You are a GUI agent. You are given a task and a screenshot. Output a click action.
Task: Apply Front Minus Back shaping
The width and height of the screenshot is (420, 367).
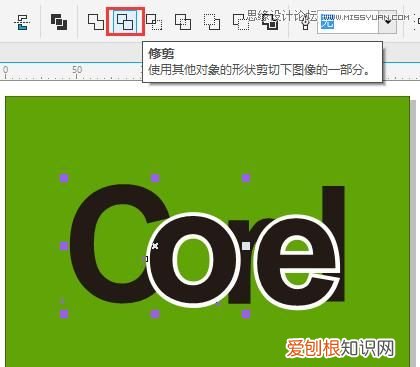(212, 22)
